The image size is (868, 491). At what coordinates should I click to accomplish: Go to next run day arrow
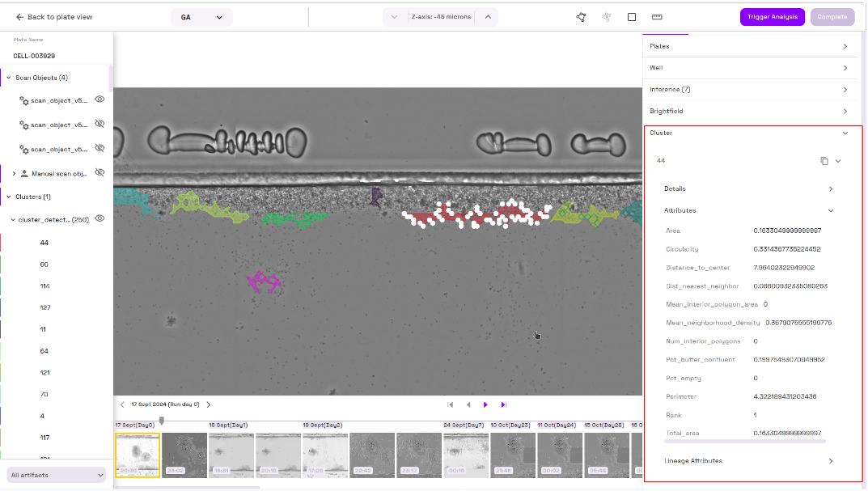[208, 404]
